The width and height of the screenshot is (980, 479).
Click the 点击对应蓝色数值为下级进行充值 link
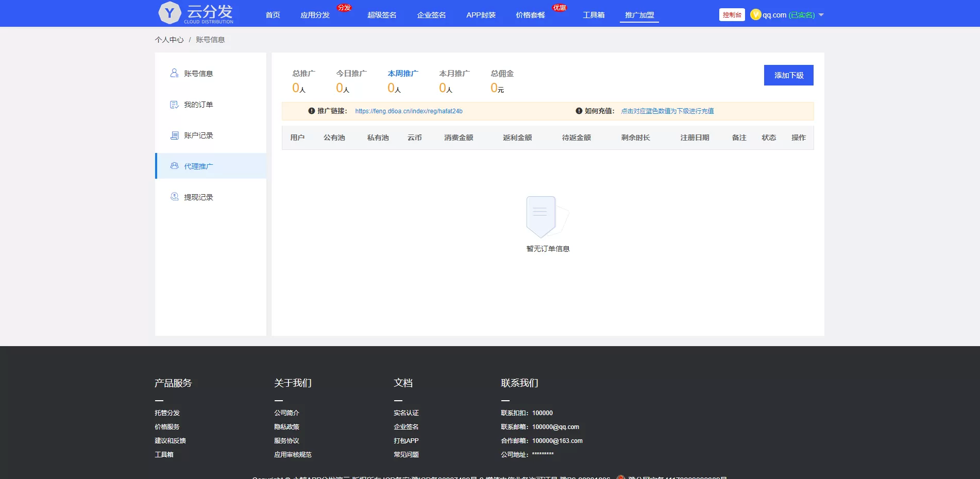click(667, 111)
